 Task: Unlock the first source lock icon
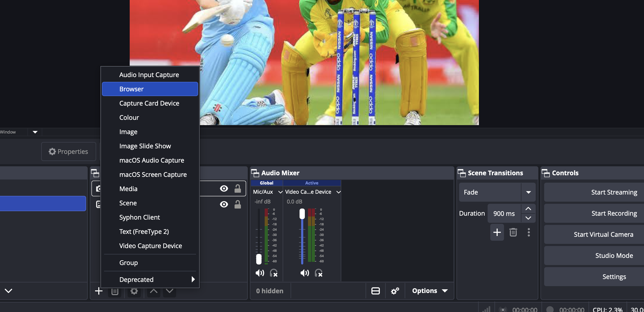238,188
